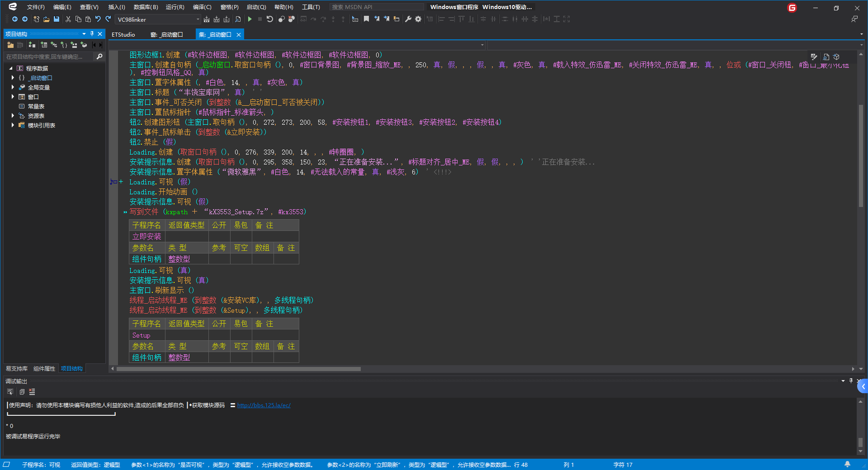The image size is (868, 470).
Task: Switch to the 组件属性 bottom tab
Action: click(44, 369)
